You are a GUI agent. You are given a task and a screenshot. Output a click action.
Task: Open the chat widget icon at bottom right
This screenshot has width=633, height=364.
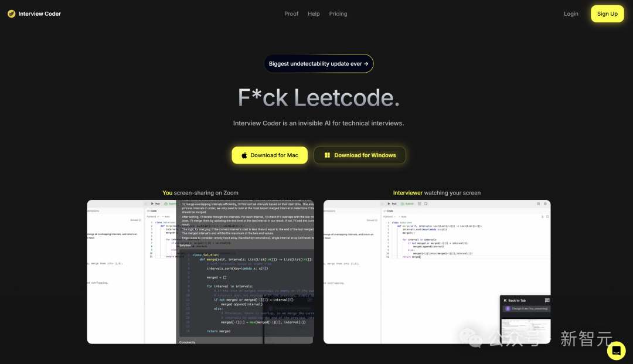coord(616,351)
